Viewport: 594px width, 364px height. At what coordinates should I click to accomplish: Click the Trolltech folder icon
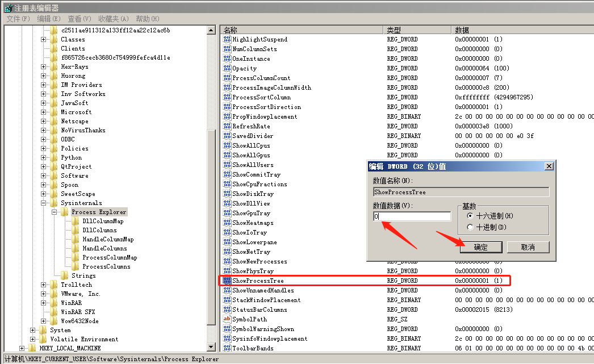(54, 284)
